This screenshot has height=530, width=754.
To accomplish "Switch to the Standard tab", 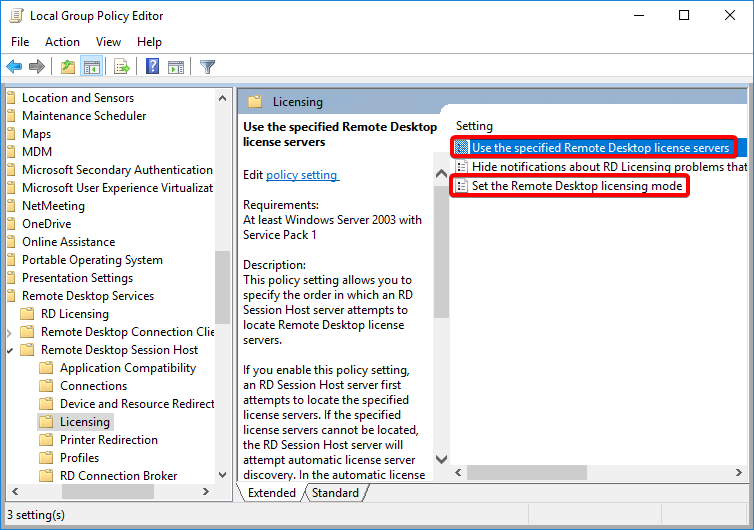I will (x=335, y=493).
